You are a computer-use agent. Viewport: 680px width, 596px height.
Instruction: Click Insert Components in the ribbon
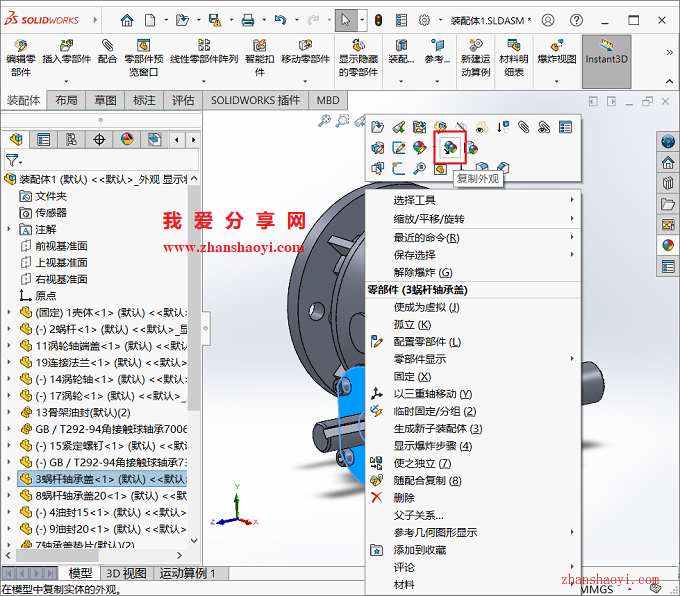(66, 58)
